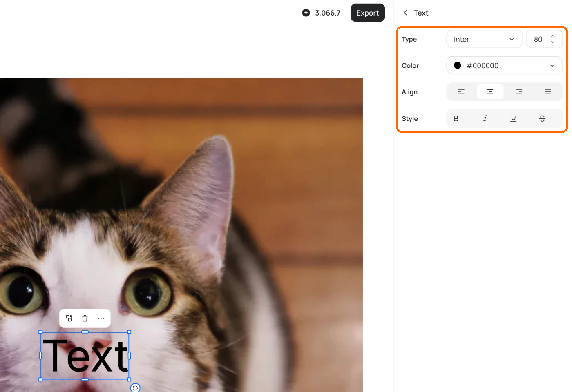Decrease font size with the down arrow

pyautogui.click(x=553, y=42)
